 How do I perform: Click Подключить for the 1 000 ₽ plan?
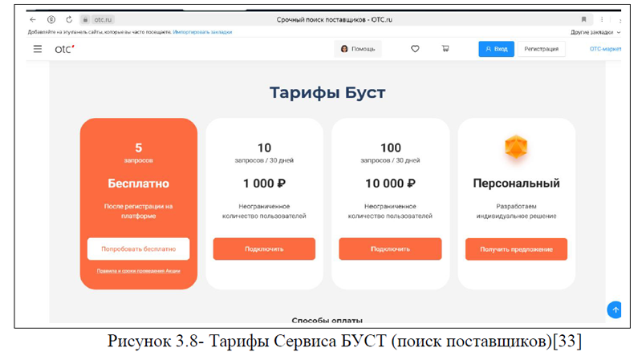(264, 249)
